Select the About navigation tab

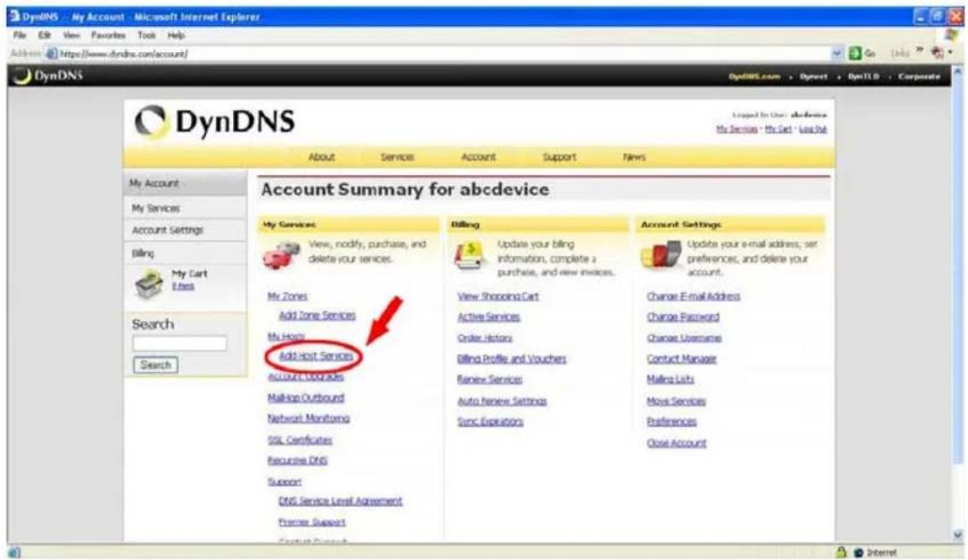click(322, 157)
